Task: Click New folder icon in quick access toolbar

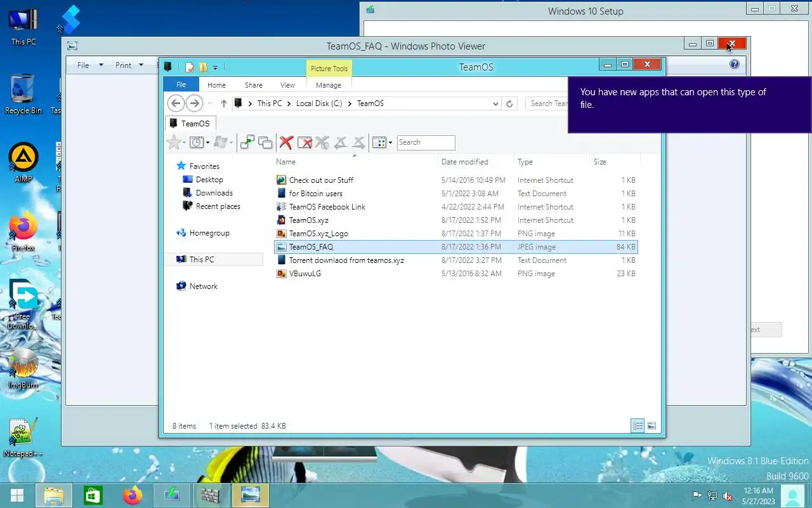Action: pyautogui.click(x=203, y=67)
